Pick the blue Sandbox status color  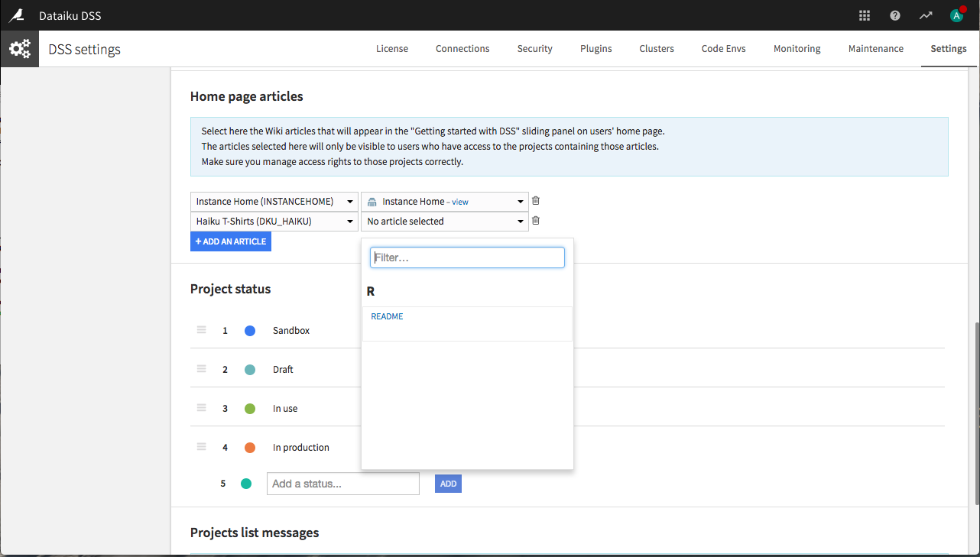click(x=250, y=331)
